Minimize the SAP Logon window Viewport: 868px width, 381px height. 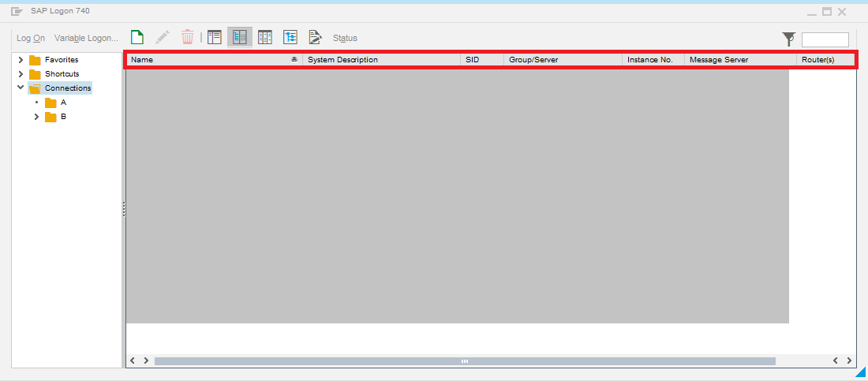(x=812, y=13)
